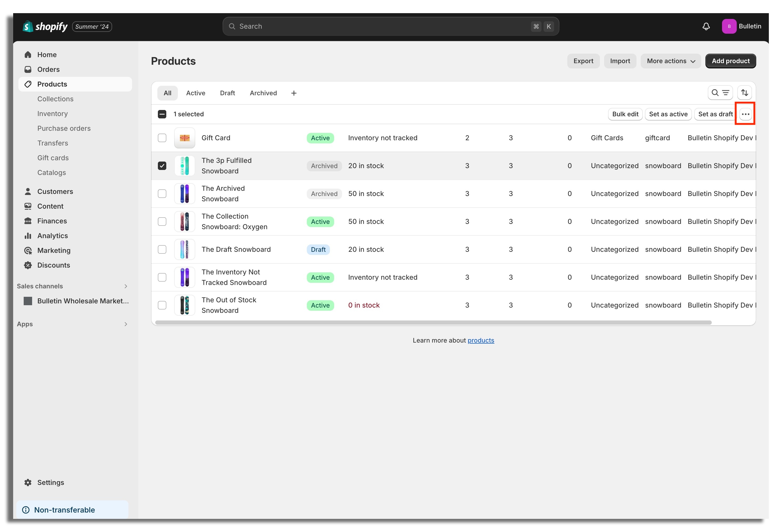Click the Summer '24 badge
782x532 pixels.
pos(92,27)
